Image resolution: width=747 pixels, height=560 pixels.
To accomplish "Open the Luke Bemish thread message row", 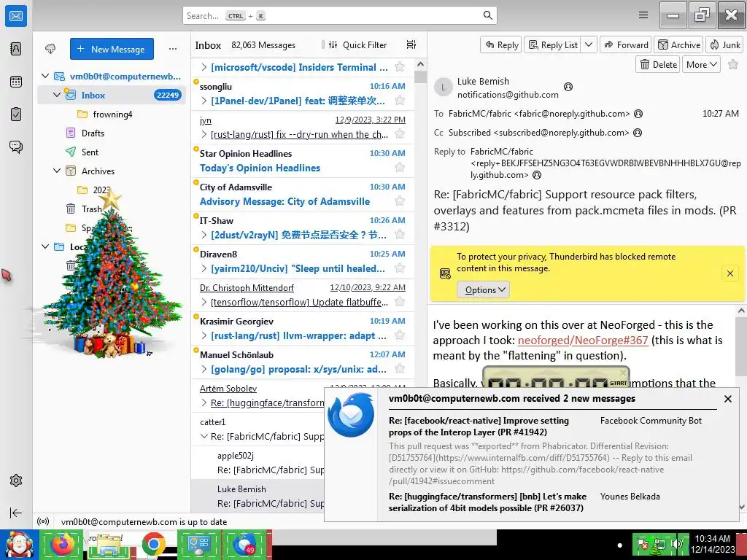I will (x=258, y=496).
